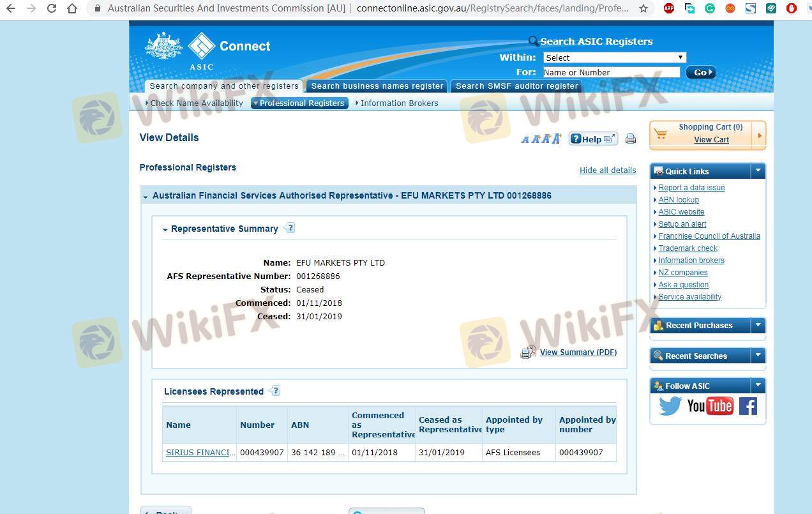Collapse the Quick Links panel arrow
Screen dimensions: 812x514
click(758, 170)
